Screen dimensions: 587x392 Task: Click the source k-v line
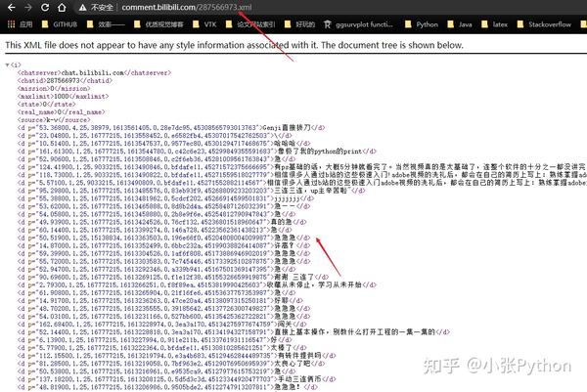[54, 119]
